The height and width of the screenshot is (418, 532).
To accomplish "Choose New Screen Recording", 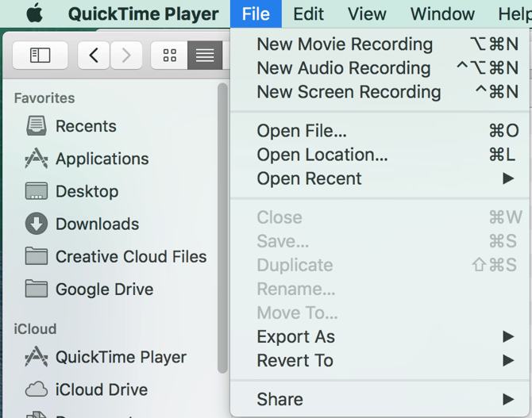I will (x=380, y=91).
